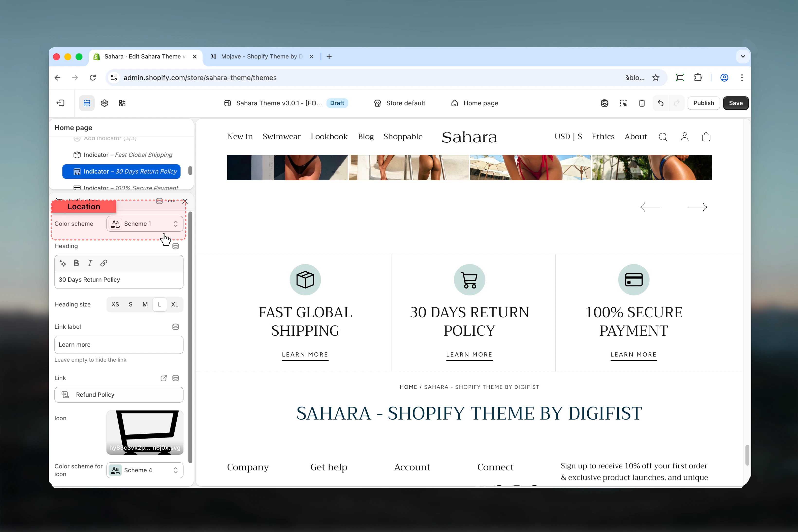Switch to mobile preview icon
The width and height of the screenshot is (798, 532).
click(x=642, y=103)
